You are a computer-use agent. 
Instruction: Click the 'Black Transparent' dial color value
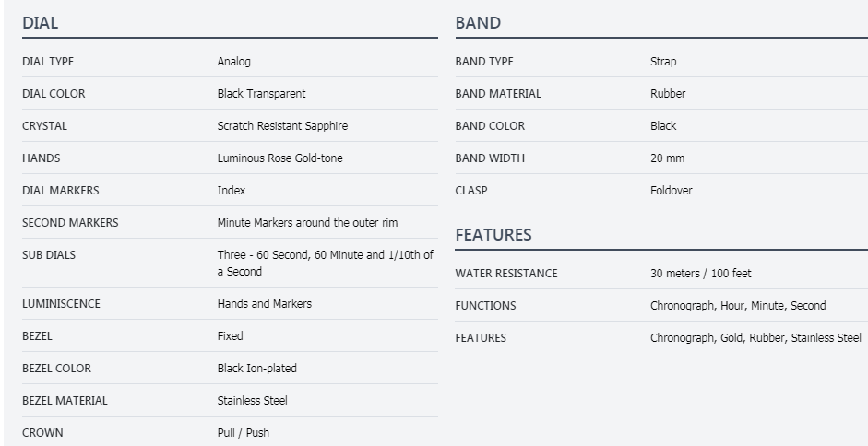click(261, 94)
